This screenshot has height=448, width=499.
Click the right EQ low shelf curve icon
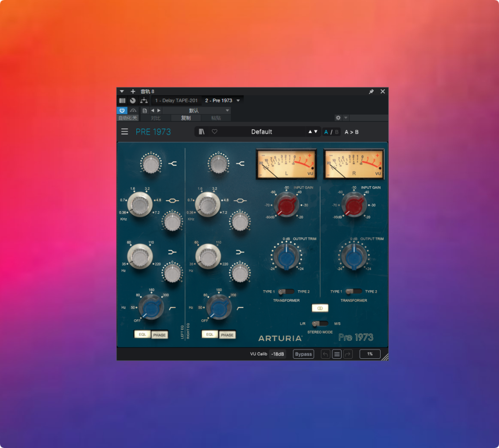click(x=240, y=252)
